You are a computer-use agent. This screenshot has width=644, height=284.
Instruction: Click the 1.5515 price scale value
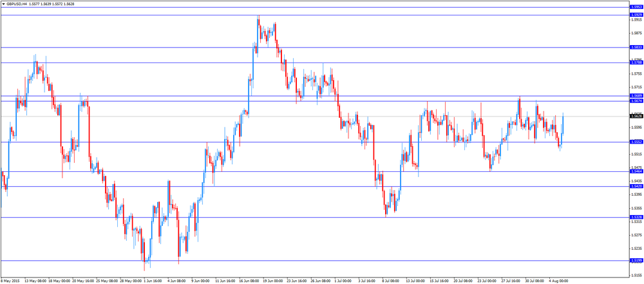636,155
